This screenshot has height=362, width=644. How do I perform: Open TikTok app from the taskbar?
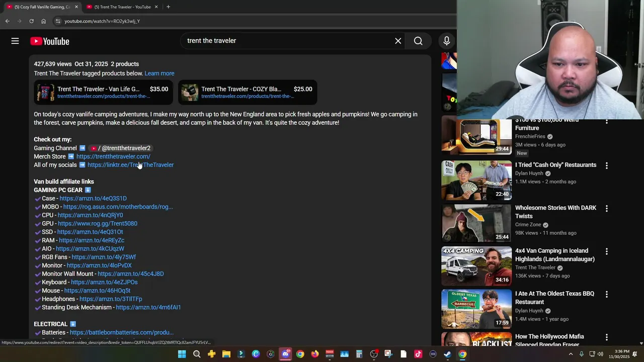point(418,354)
